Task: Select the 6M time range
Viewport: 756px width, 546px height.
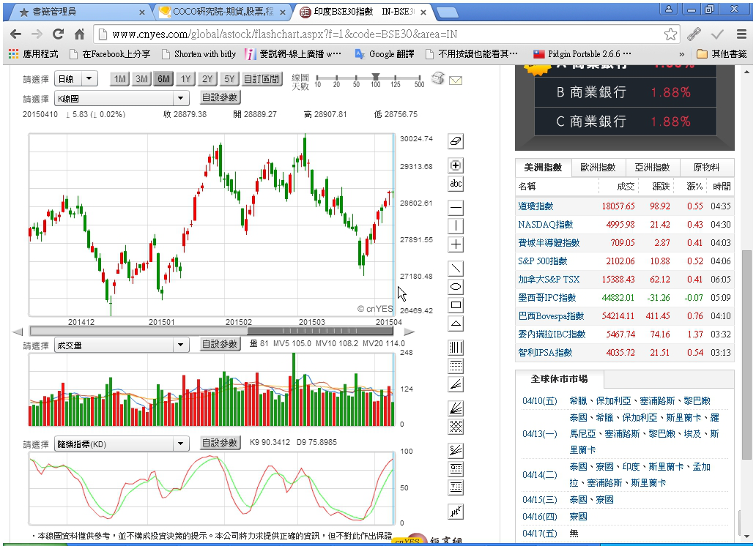Action: [163, 79]
